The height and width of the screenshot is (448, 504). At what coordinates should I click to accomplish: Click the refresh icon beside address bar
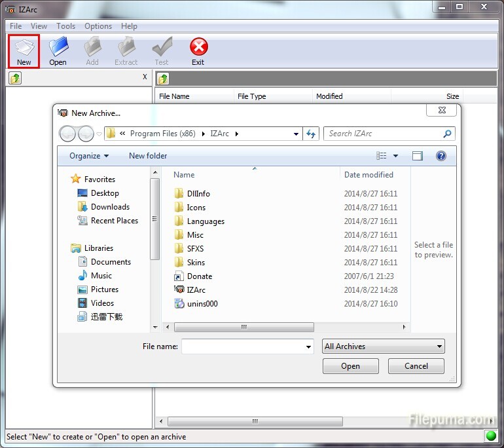(x=312, y=134)
